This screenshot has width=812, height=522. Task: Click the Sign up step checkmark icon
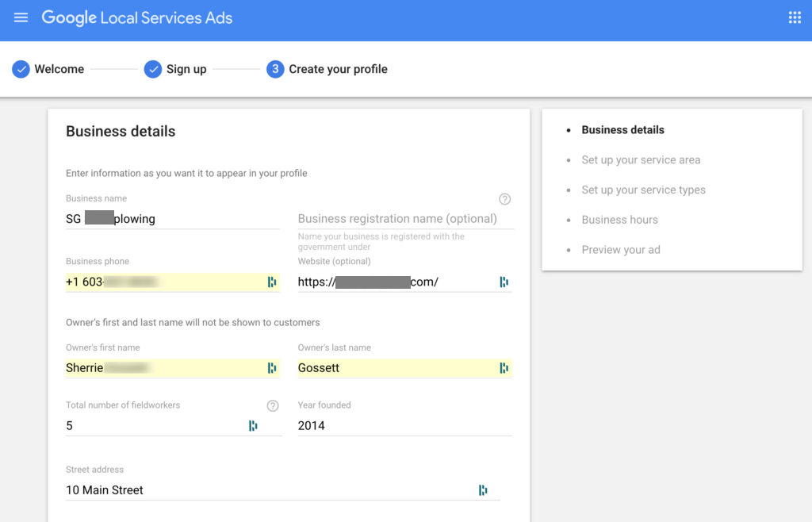click(153, 69)
